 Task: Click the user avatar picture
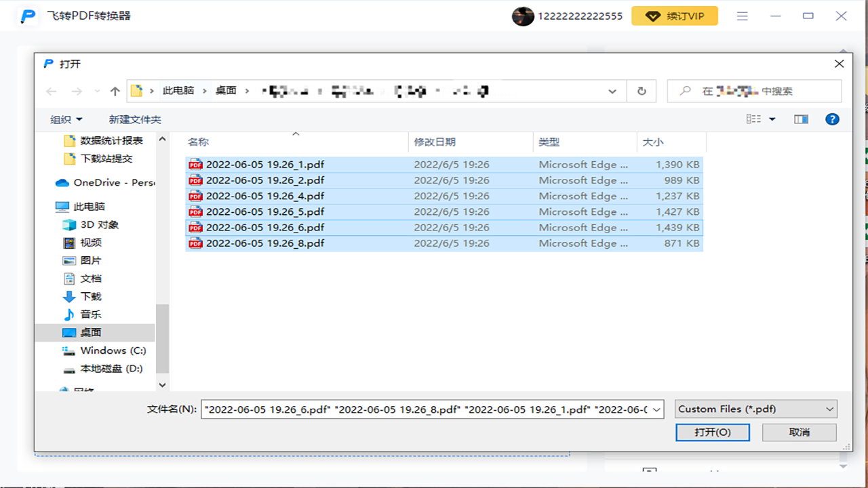(523, 16)
